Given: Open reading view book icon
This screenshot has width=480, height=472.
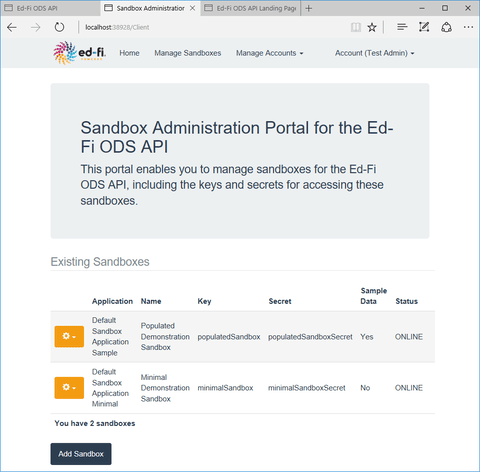Looking at the screenshot, I should pyautogui.click(x=356, y=27).
